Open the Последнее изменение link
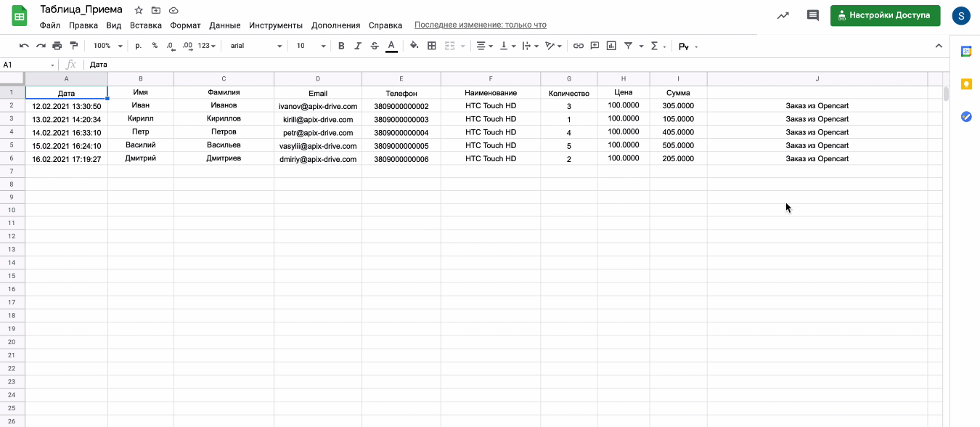The height and width of the screenshot is (427, 980). tap(481, 25)
